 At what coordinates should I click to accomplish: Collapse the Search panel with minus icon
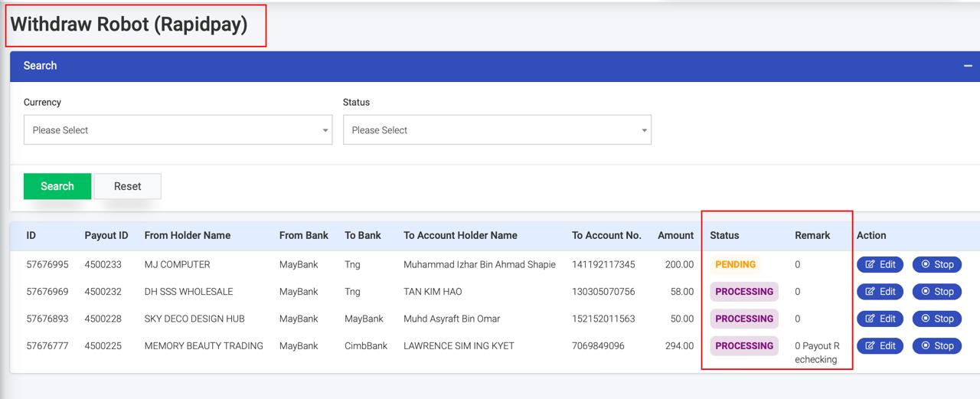coord(968,66)
